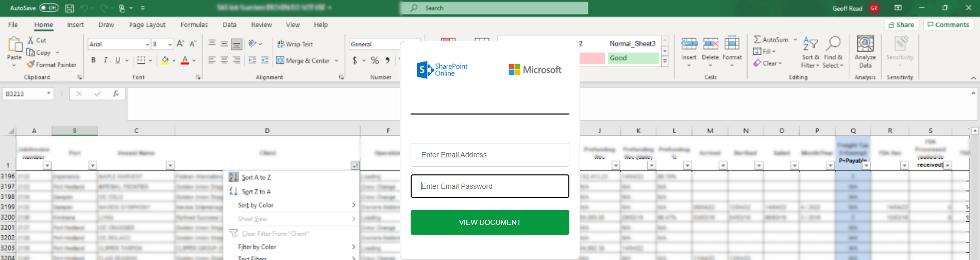This screenshot has width=980, height=260.
Task: Choose Sort A to Z in filter menu
Action: point(291,177)
